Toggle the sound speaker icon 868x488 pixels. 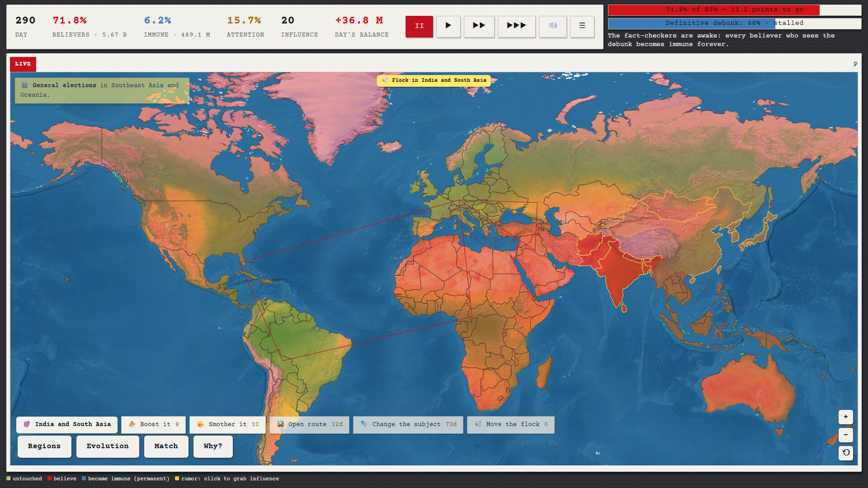(x=552, y=26)
